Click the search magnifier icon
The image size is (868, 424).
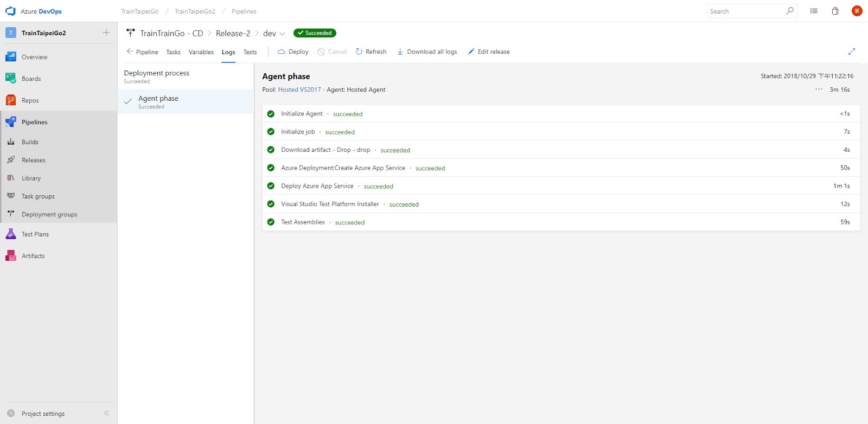point(790,11)
